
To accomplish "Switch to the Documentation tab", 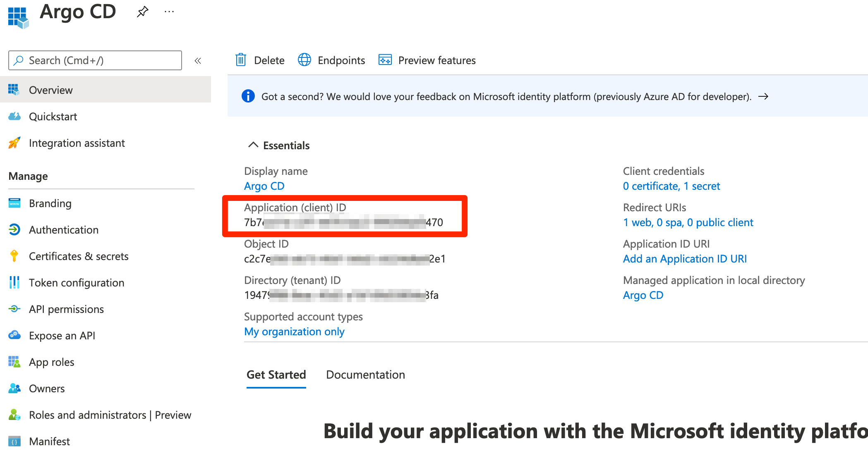I will [x=365, y=375].
